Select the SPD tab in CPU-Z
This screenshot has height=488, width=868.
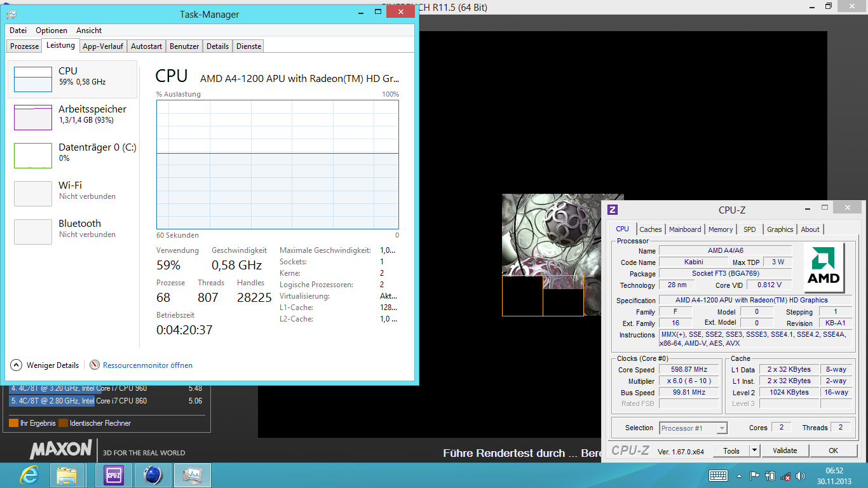[750, 229]
